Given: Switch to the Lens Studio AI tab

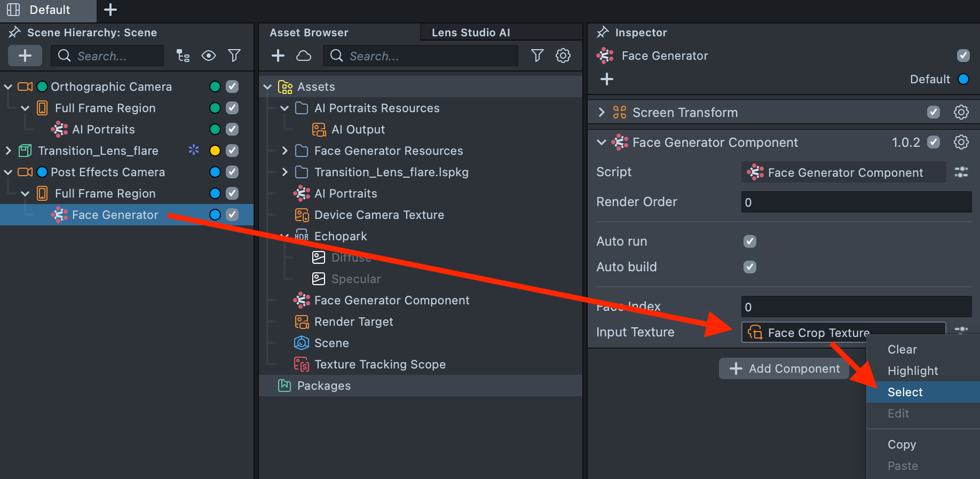Looking at the screenshot, I should point(471,33).
